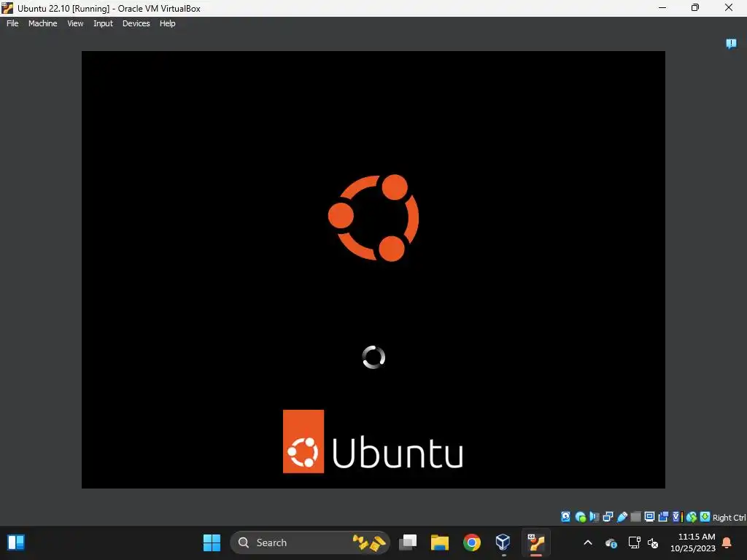747x560 pixels.
Task: Click the taskbar Search box
Action: (x=309, y=542)
